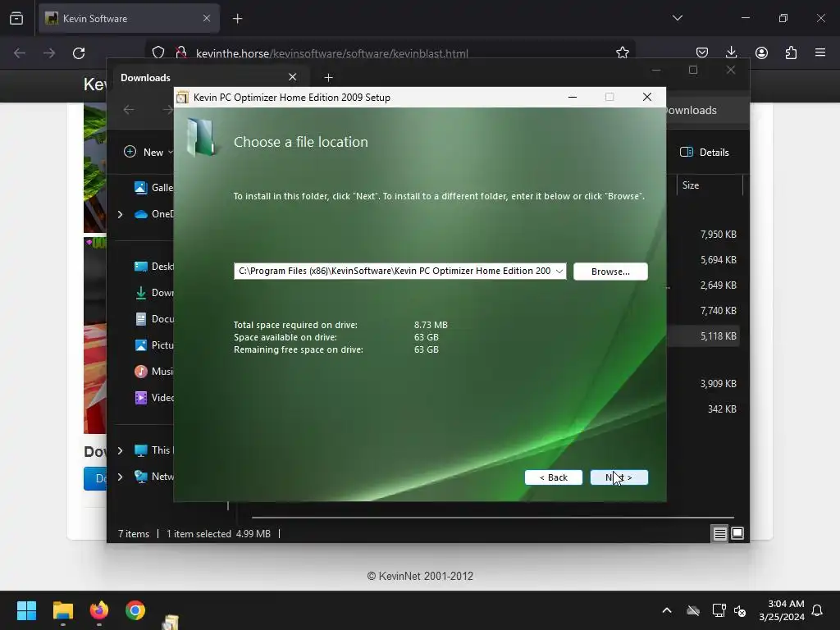The image size is (840, 630).
Task: List all tabs dropdown in Firefox
Action: pos(677,18)
